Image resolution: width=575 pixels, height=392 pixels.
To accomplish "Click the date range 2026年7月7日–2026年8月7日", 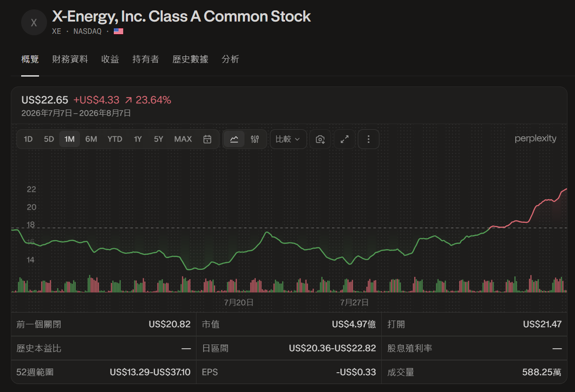I will pyautogui.click(x=76, y=113).
